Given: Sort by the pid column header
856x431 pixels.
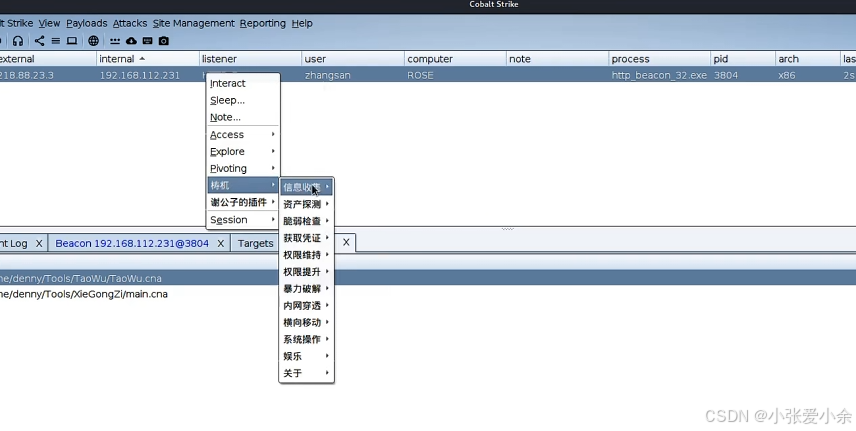Looking at the screenshot, I should click(x=743, y=59).
